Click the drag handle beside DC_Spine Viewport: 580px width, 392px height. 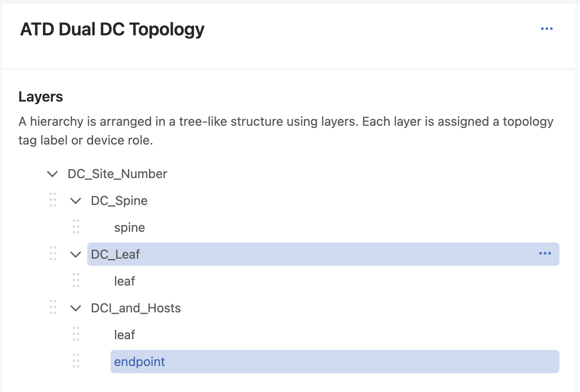(53, 200)
